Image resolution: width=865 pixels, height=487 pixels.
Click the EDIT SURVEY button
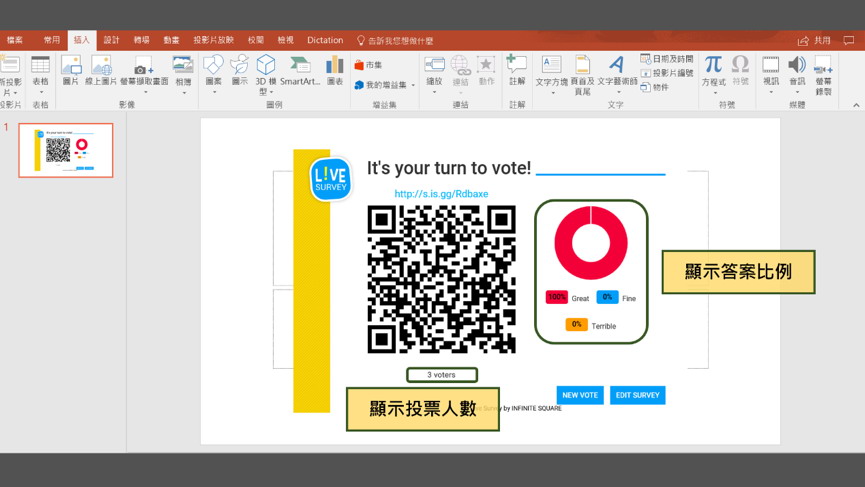(638, 395)
